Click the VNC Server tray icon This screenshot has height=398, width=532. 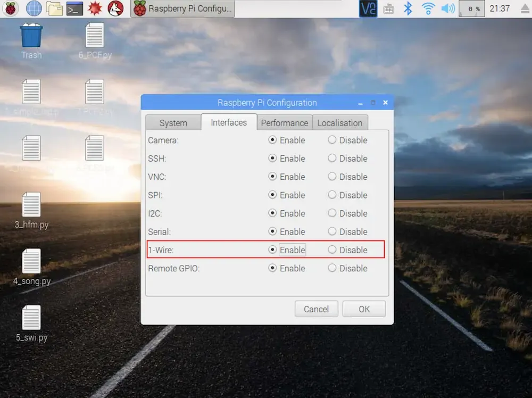(368, 9)
